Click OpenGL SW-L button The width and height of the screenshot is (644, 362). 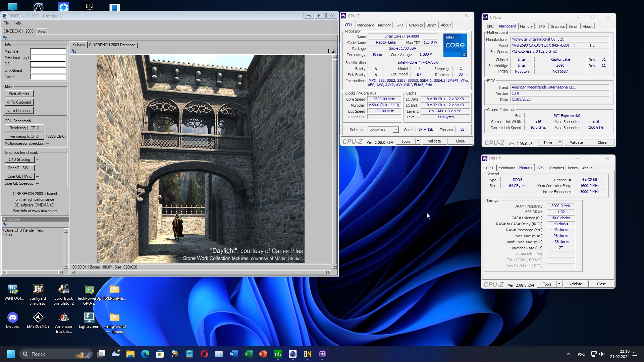(19, 168)
